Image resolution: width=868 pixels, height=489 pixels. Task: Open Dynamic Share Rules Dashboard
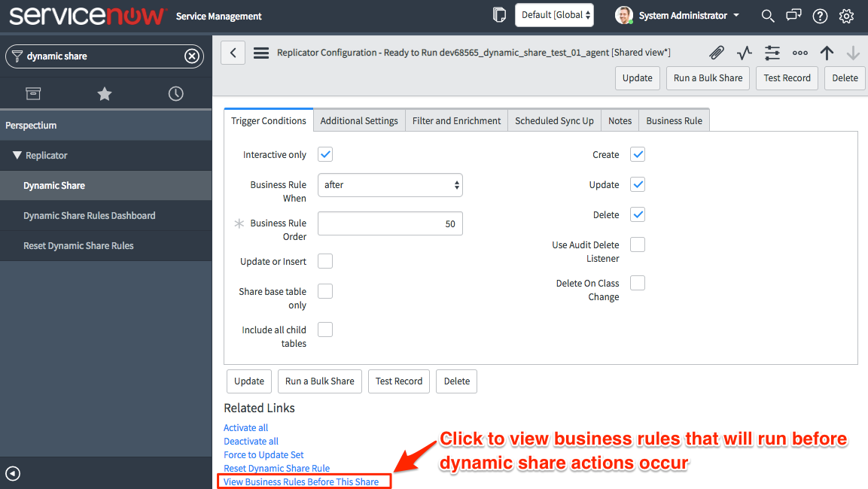point(105,216)
